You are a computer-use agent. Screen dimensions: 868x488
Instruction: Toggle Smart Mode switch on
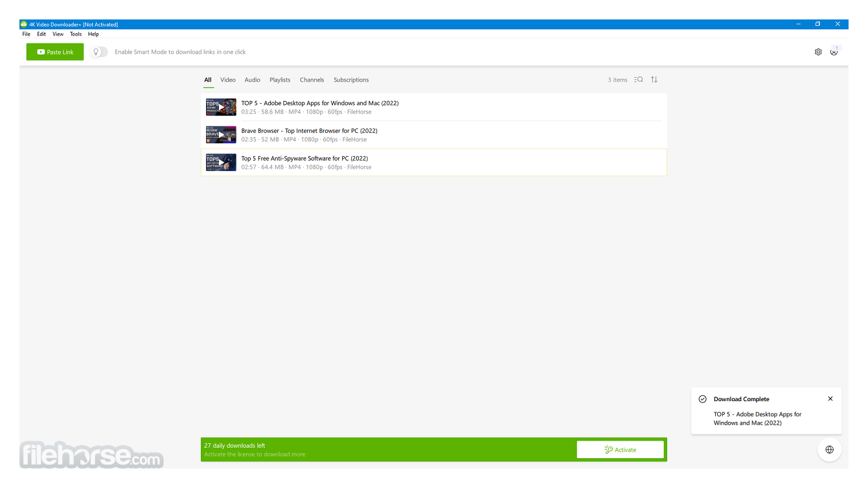99,52
